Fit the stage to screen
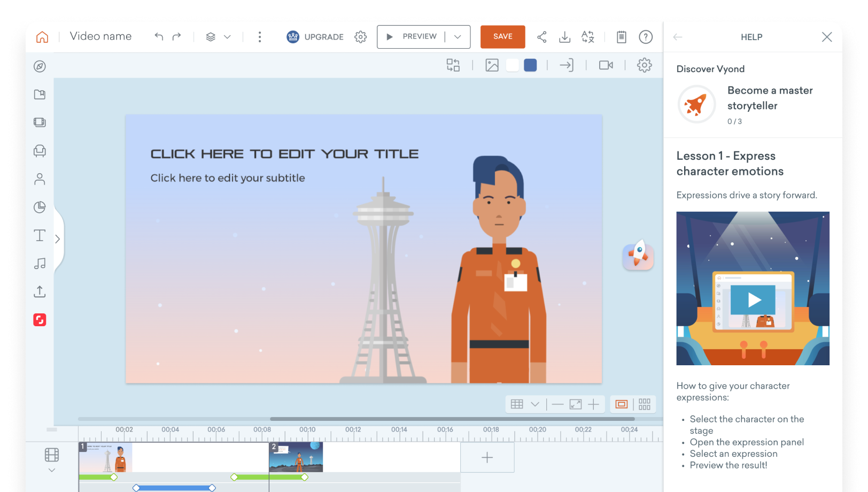The height and width of the screenshot is (492, 868). [576, 404]
